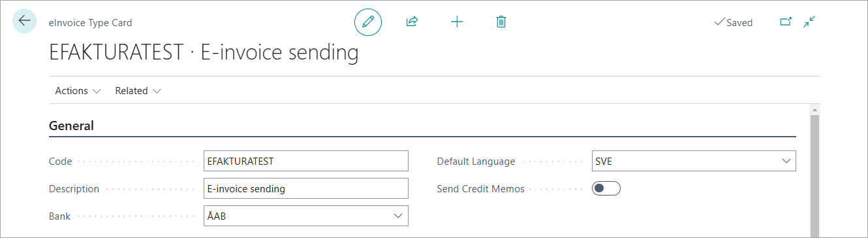The width and height of the screenshot is (868, 238).
Task: Delete record using trash icon
Action: (x=501, y=22)
